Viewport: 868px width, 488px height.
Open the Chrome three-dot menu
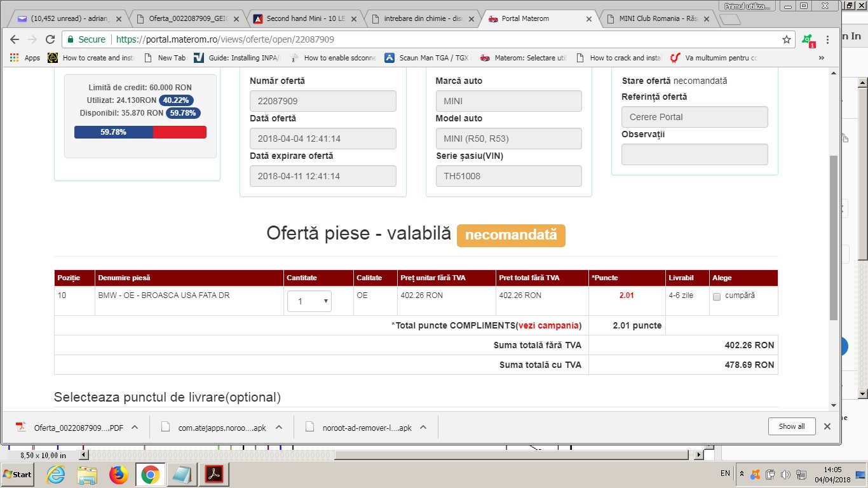click(x=827, y=39)
